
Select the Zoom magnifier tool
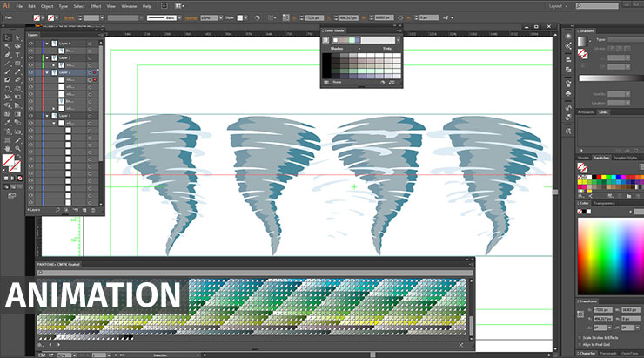coord(18,150)
